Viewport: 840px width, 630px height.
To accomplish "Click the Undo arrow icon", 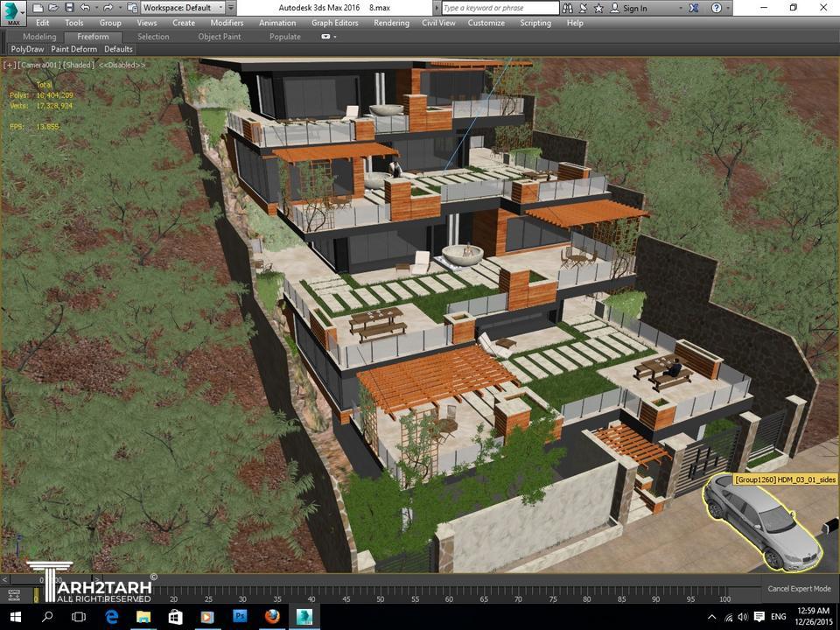I will pos(85,8).
